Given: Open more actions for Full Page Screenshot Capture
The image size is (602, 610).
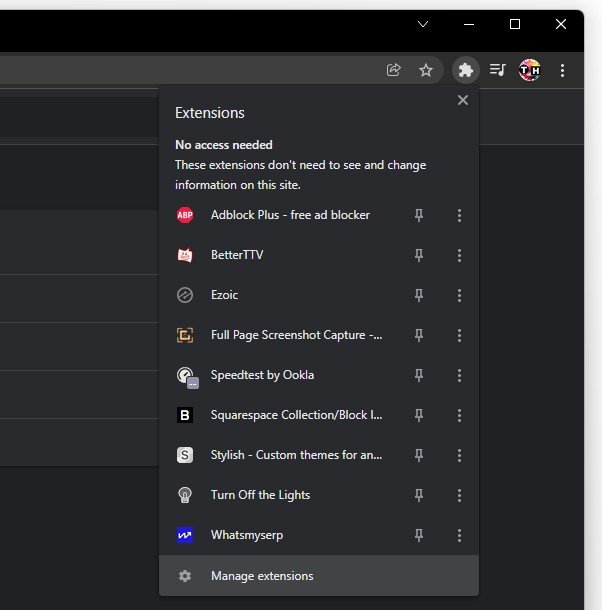Looking at the screenshot, I should pos(459,335).
